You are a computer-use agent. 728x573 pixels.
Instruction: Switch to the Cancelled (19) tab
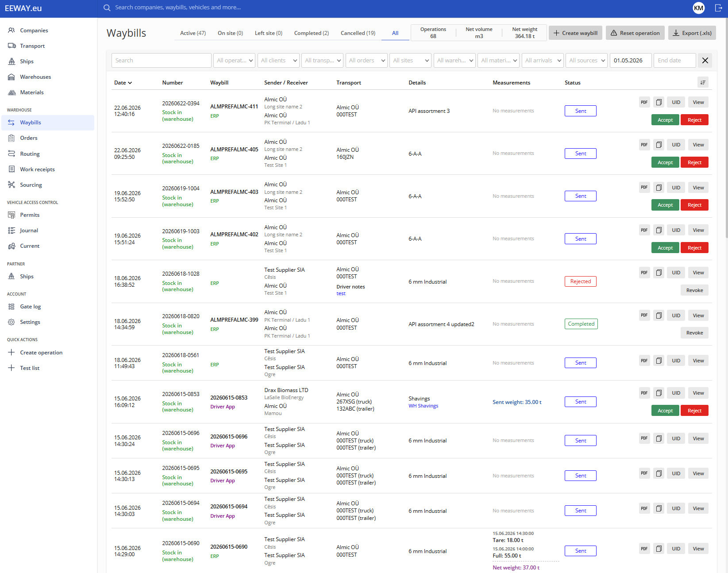point(358,33)
